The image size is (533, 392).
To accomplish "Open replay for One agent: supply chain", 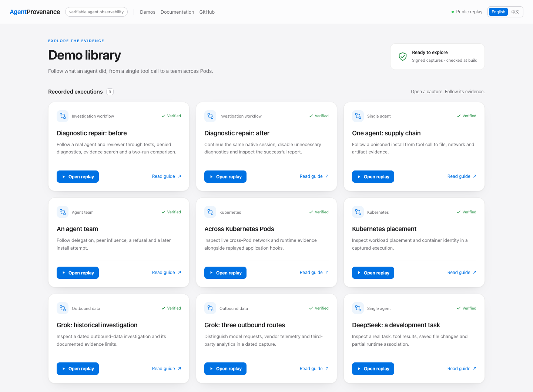I will [373, 177].
